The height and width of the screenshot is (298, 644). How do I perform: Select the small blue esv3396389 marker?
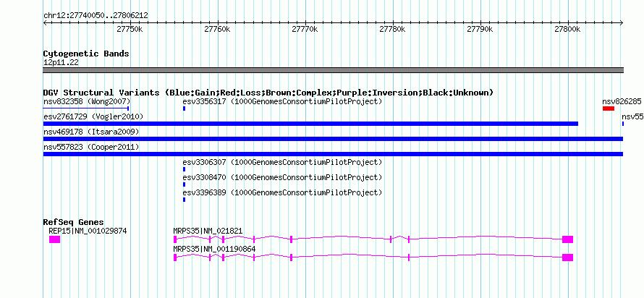(184, 200)
